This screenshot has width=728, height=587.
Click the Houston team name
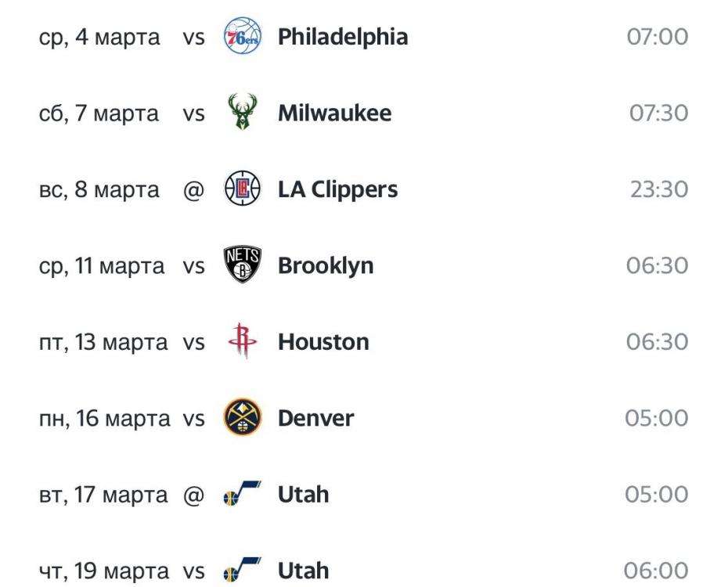tap(323, 342)
